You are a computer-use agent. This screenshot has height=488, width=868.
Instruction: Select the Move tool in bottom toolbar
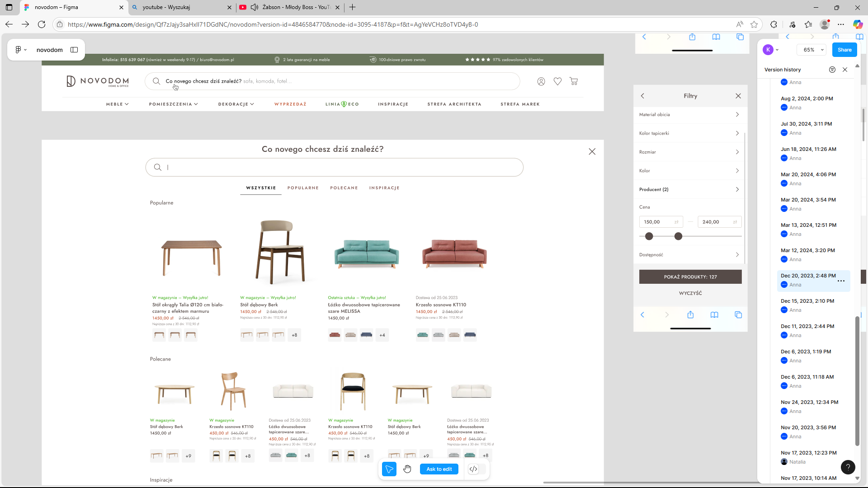click(389, 469)
